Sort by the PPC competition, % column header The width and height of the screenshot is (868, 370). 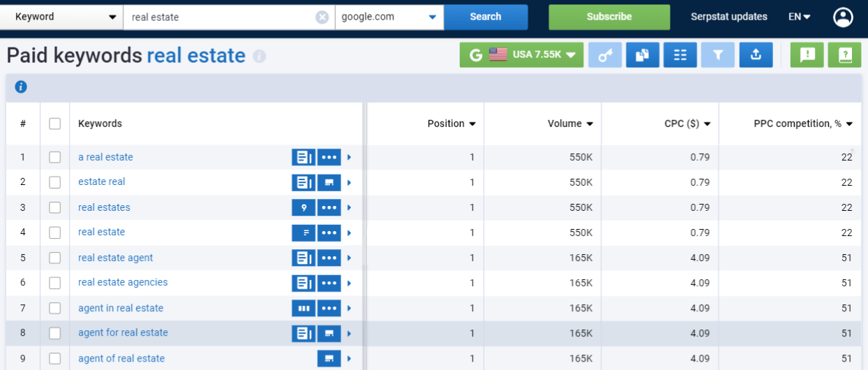(x=804, y=124)
